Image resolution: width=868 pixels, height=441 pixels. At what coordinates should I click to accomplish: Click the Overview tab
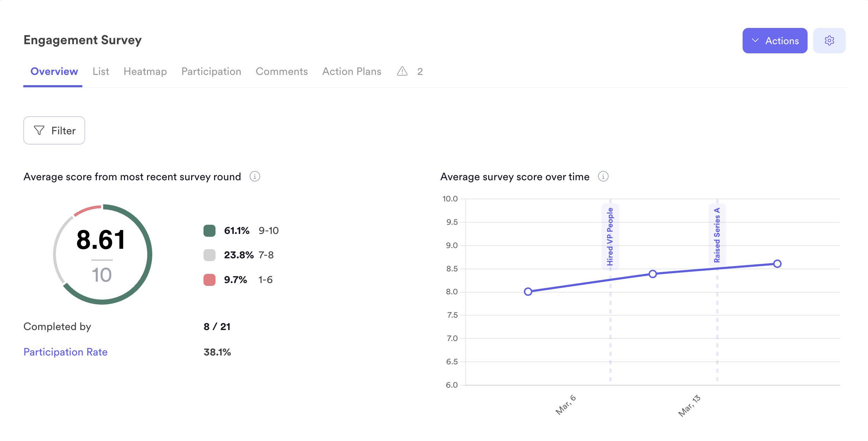tap(54, 71)
